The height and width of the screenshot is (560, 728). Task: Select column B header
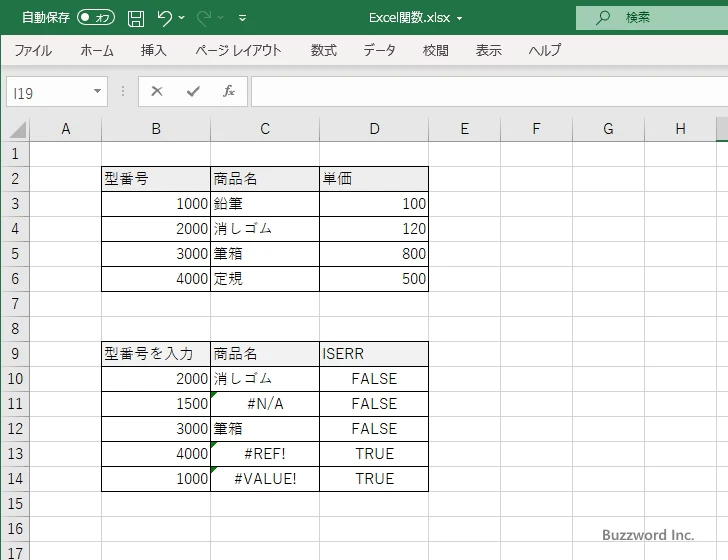156,129
